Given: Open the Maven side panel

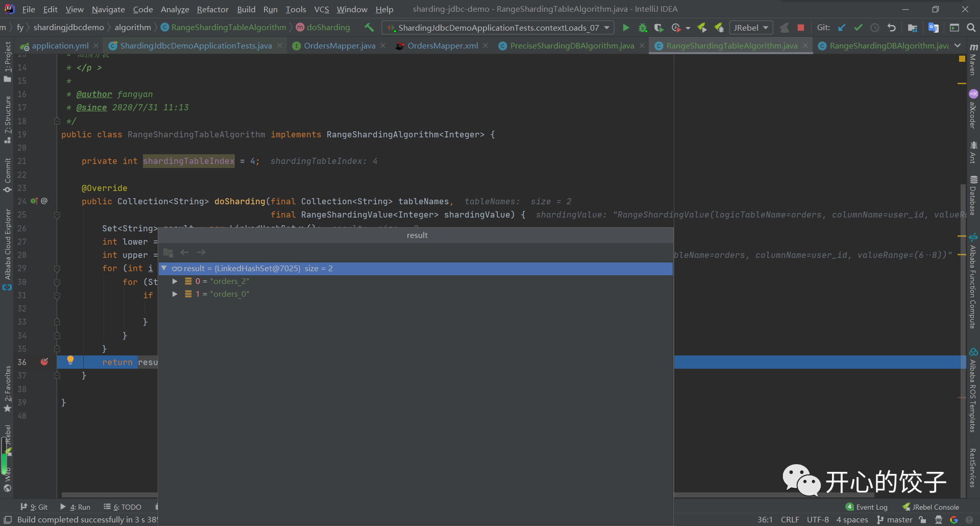Looking at the screenshot, I should tap(973, 59).
